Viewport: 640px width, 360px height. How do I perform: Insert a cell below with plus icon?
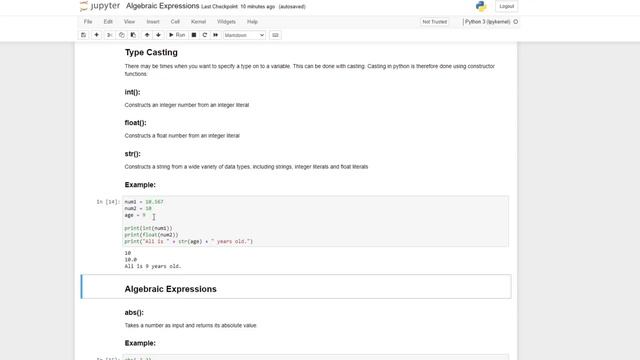96,35
